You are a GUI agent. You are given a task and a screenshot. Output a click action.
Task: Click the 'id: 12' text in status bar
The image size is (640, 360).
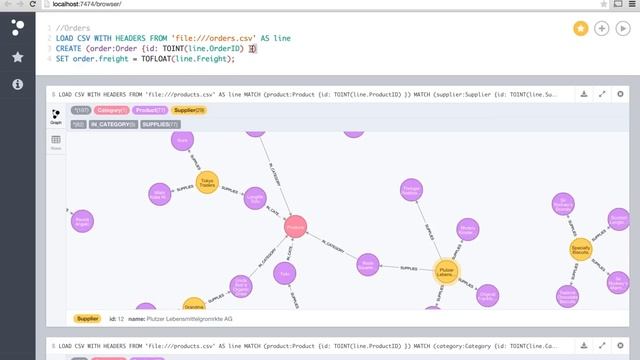coord(116,319)
